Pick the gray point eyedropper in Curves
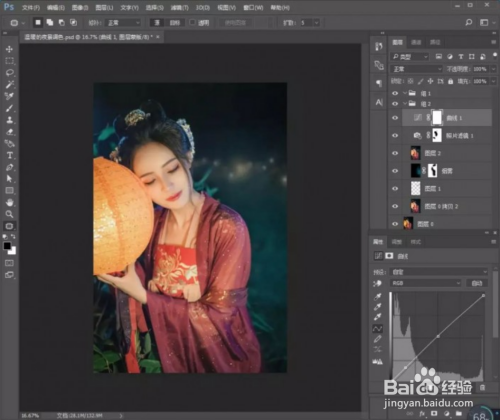The image size is (500, 420). [x=378, y=307]
